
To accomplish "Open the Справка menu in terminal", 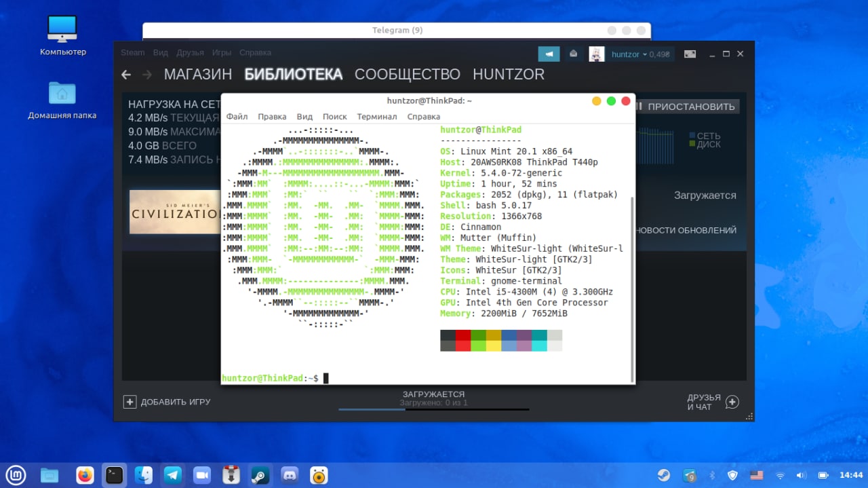I will (x=424, y=117).
